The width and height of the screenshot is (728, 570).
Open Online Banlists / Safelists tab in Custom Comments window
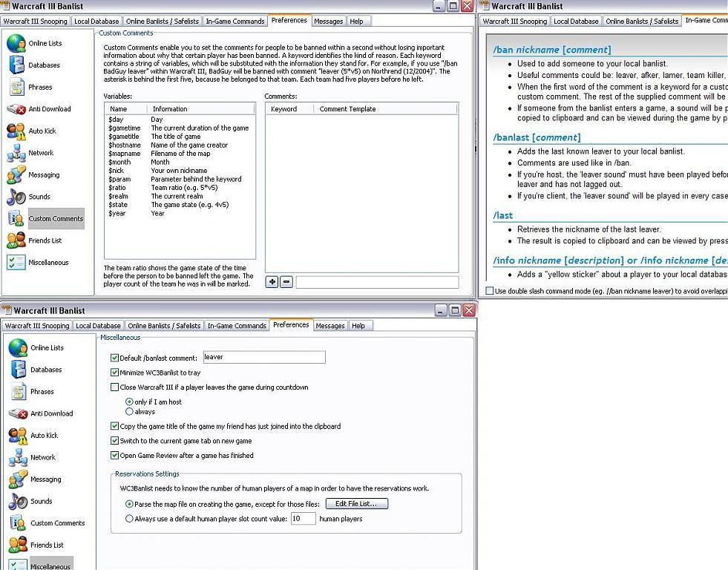point(163,22)
